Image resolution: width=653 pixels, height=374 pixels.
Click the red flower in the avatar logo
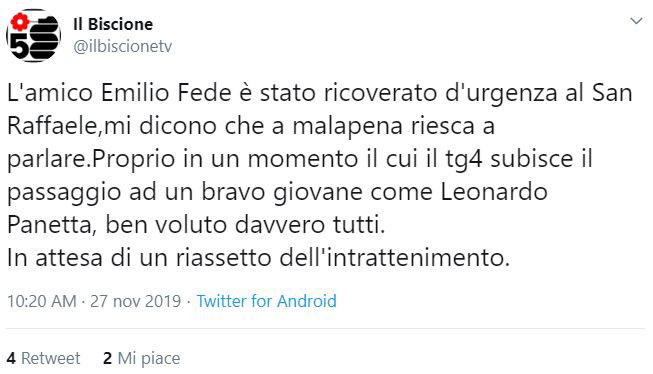pyautogui.click(x=20, y=22)
